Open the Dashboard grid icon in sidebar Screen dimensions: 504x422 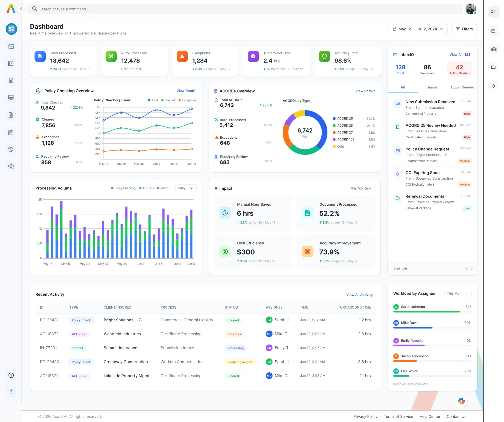[11, 29]
